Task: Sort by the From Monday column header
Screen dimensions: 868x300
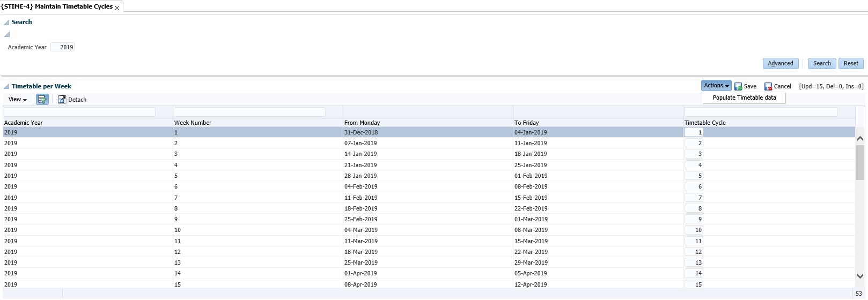Action: [362, 123]
